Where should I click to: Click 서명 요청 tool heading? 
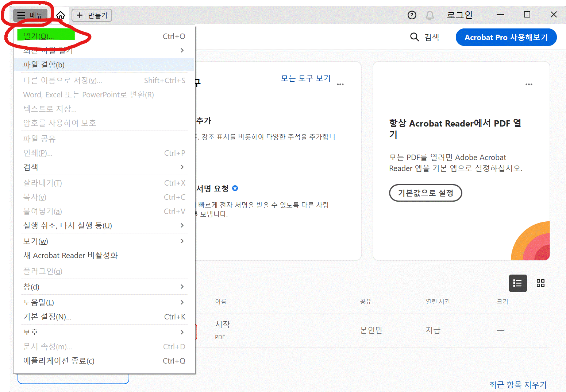[x=212, y=189]
